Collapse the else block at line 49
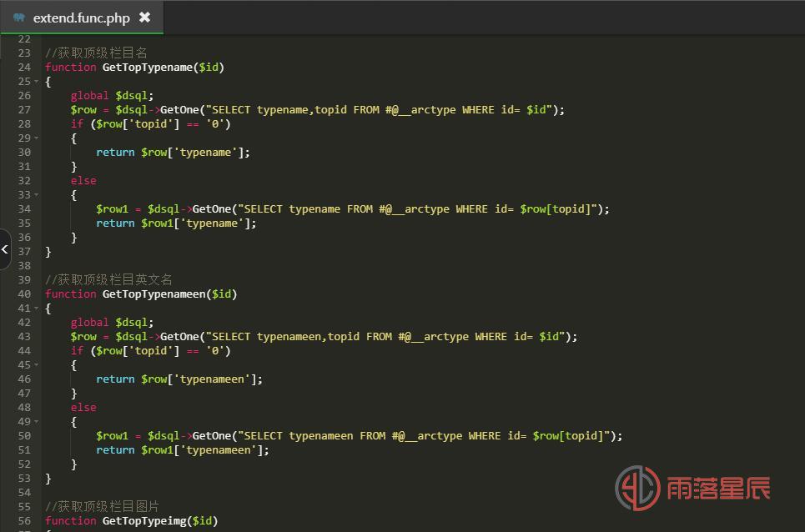The height and width of the screenshot is (532, 805). (x=36, y=422)
